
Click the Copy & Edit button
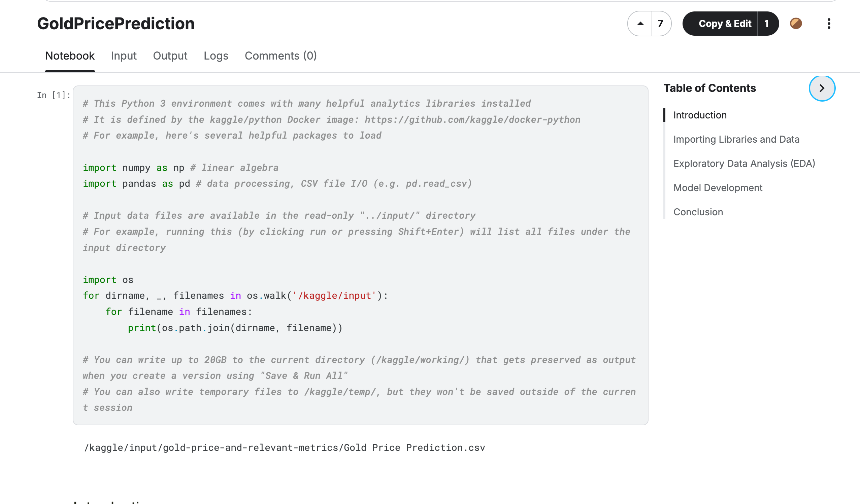(720, 24)
